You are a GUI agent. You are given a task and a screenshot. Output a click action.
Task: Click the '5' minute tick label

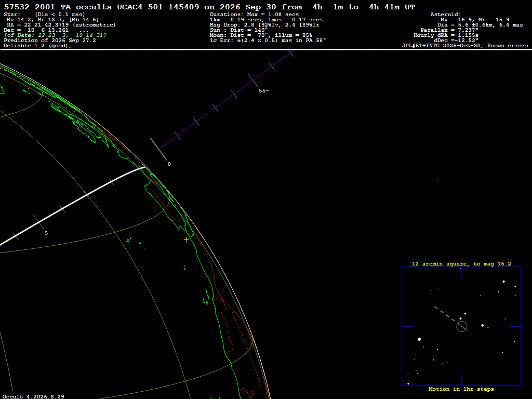tap(46, 233)
